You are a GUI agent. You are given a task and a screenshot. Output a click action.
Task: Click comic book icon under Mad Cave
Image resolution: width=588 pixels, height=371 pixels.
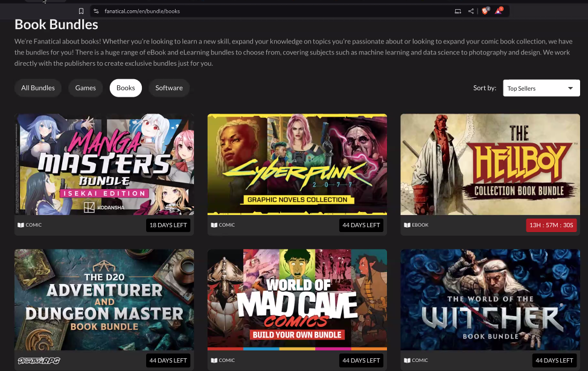click(x=214, y=360)
